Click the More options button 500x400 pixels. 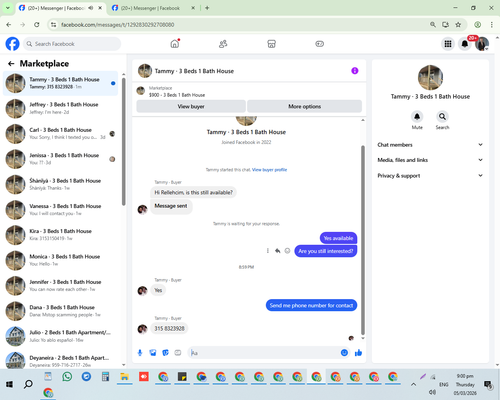pyautogui.click(x=305, y=106)
